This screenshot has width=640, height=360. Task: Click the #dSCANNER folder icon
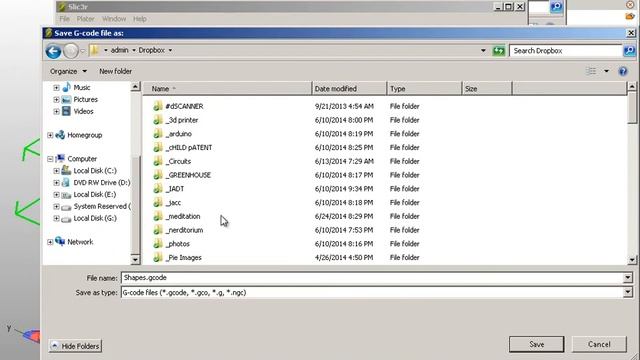pos(158,106)
